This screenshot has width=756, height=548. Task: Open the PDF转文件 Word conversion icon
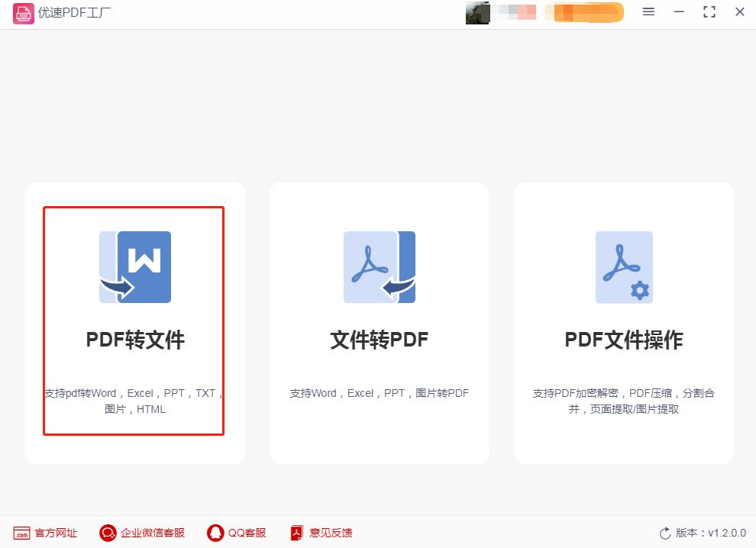[x=135, y=267]
